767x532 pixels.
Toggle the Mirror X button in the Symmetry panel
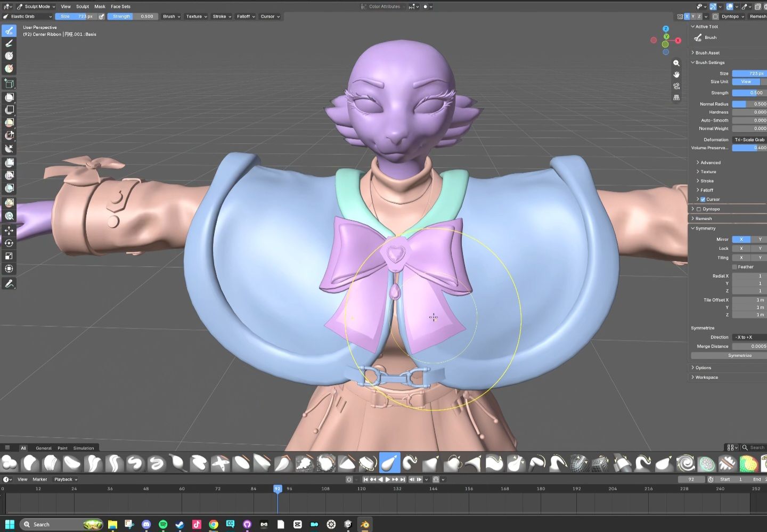click(741, 239)
